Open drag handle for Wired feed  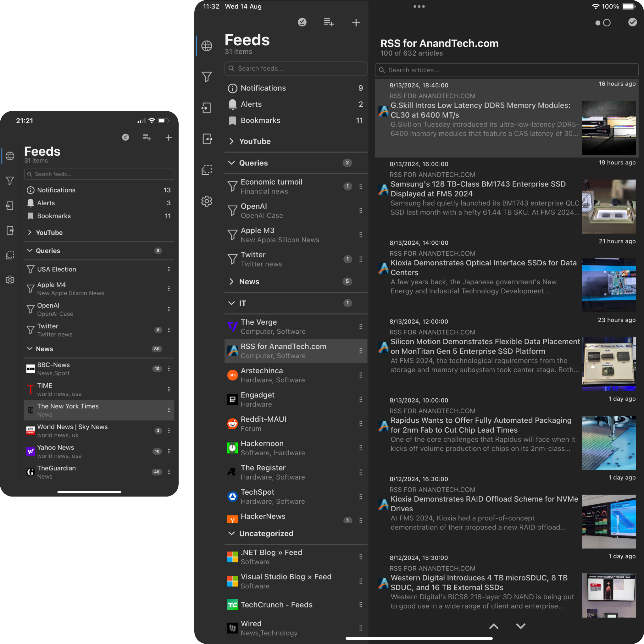361,628
